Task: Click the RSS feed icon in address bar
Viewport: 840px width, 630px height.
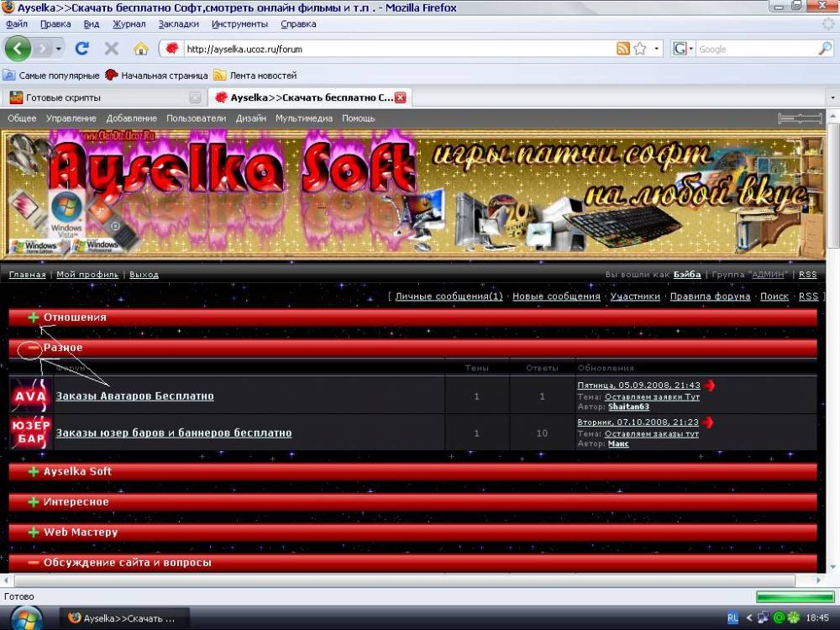Action: (x=622, y=49)
